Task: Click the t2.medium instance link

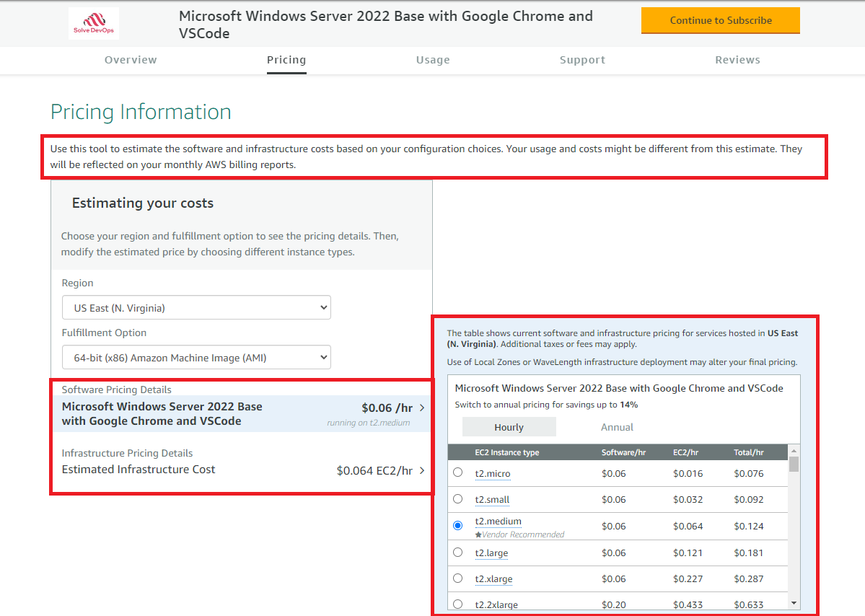Action: 498,521
